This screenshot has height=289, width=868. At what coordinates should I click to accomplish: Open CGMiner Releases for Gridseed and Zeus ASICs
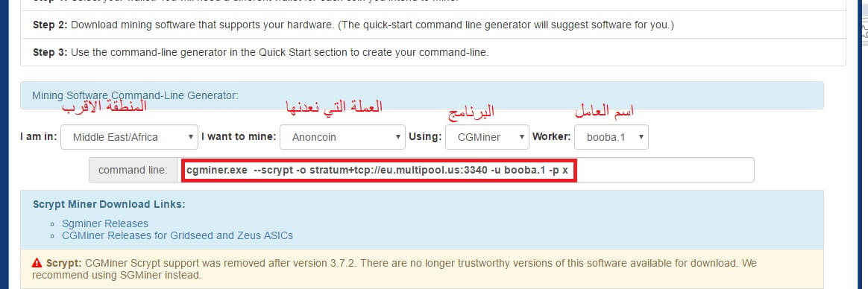coord(177,235)
